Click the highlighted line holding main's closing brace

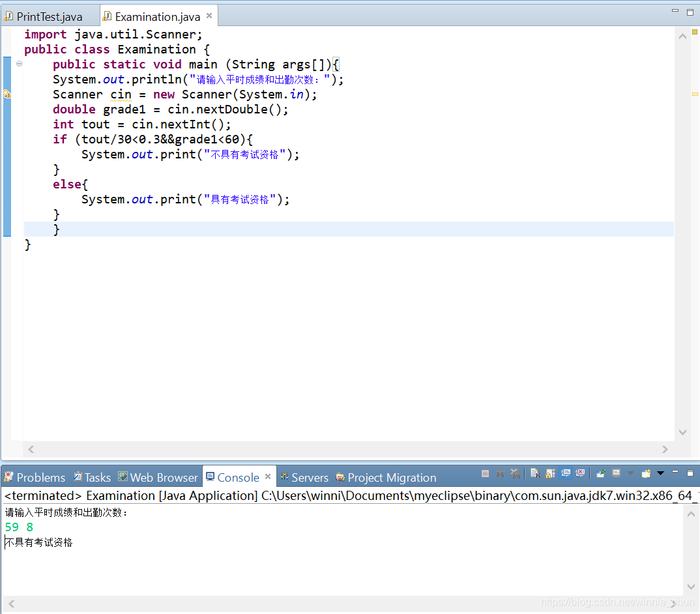pyautogui.click(x=349, y=229)
